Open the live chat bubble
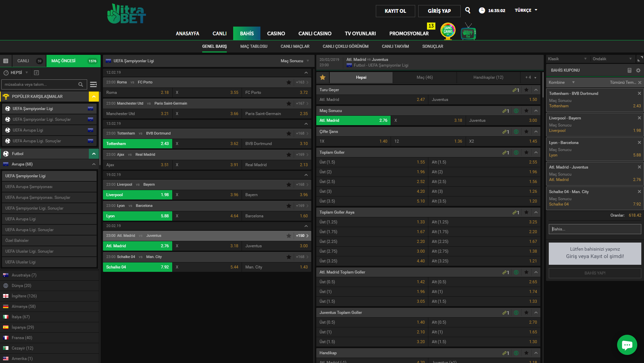 point(627,345)
